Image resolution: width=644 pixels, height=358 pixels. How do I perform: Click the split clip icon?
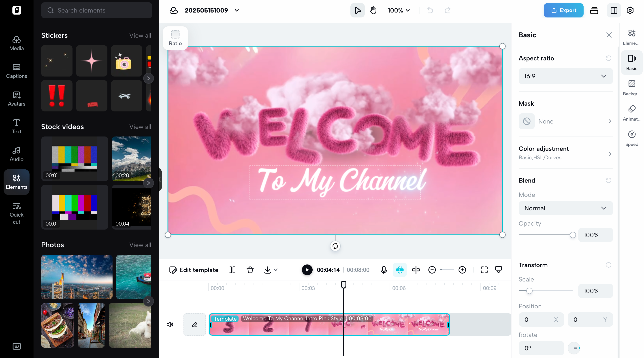tap(232, 270)
